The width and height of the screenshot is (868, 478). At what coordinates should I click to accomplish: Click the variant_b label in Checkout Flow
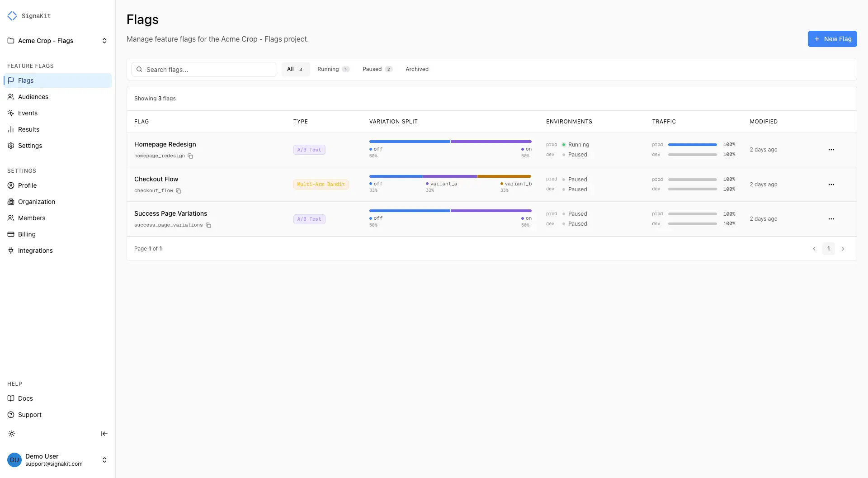pos(516,184)
